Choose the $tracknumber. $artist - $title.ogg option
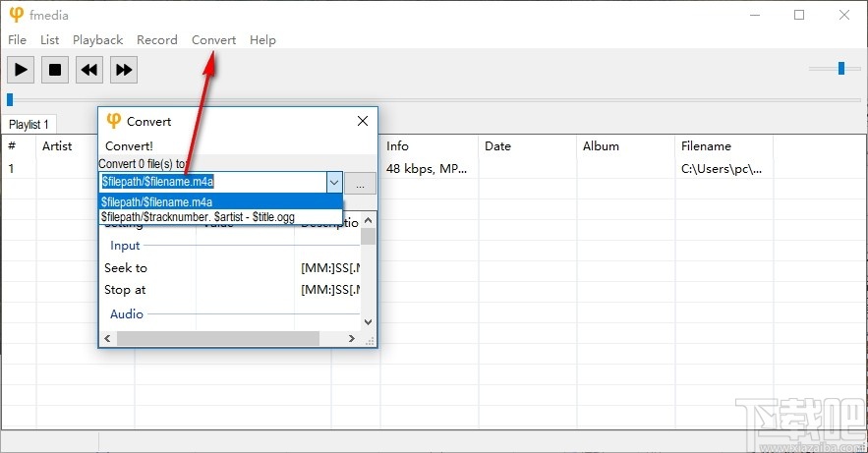This screenshot has height=453, width=868. tap(221, 217)
